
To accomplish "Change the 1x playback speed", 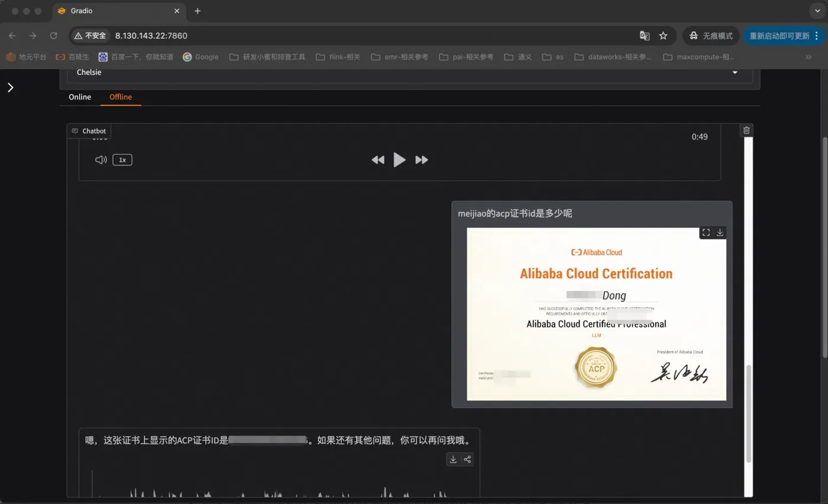I will tap(122, 160).
